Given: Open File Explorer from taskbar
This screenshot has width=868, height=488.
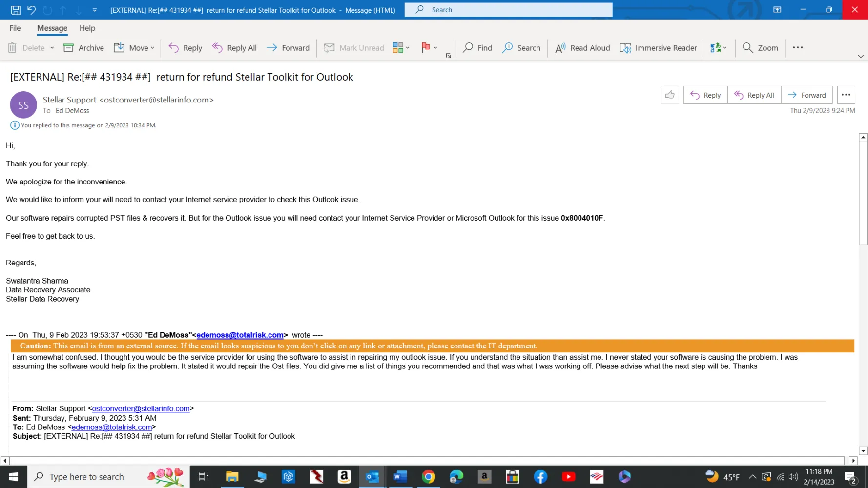Looking at the screenshot, I should point(232,477).
